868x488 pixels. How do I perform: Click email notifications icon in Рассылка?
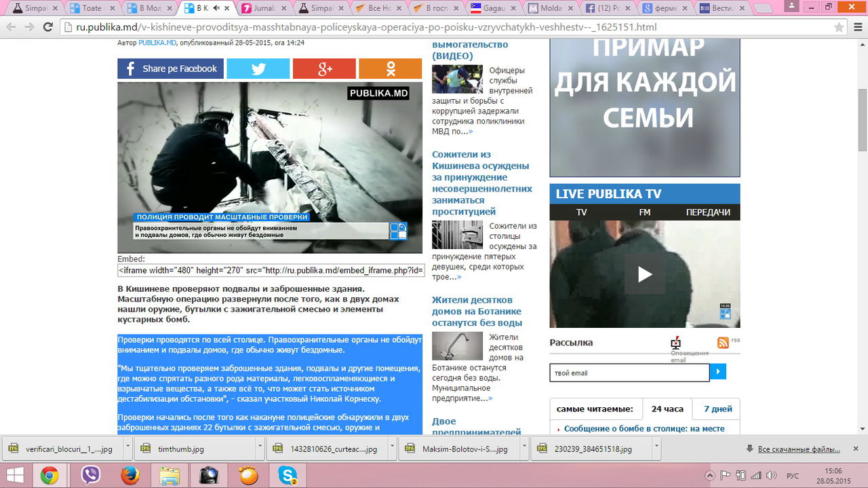pyautogui.click(x=675, y=342)
